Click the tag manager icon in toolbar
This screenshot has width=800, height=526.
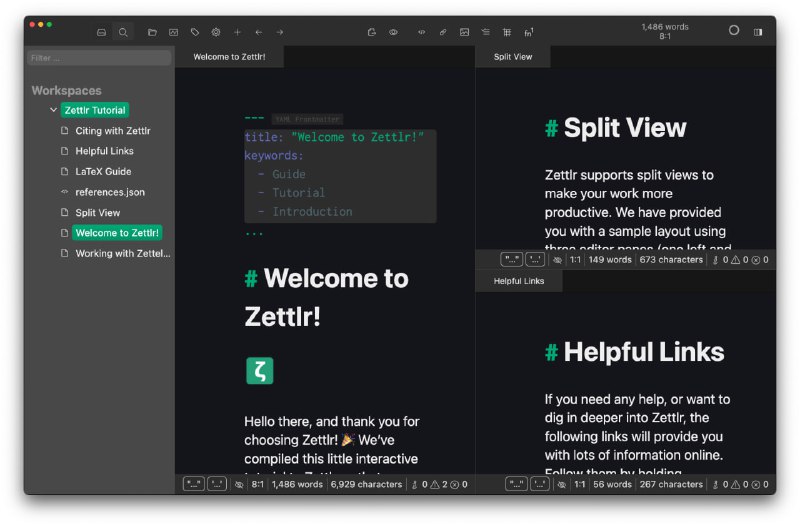(195, 32)
